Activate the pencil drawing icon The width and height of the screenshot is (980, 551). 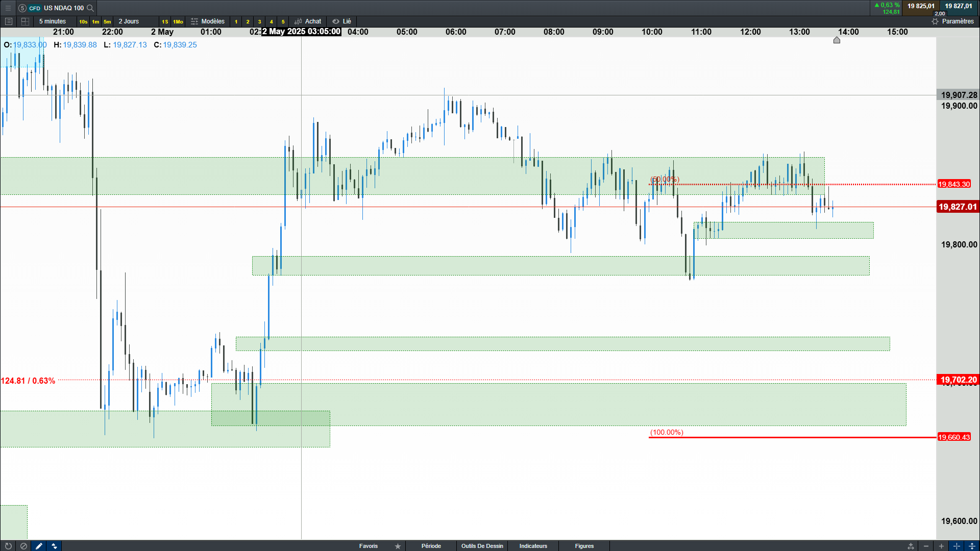39,546
